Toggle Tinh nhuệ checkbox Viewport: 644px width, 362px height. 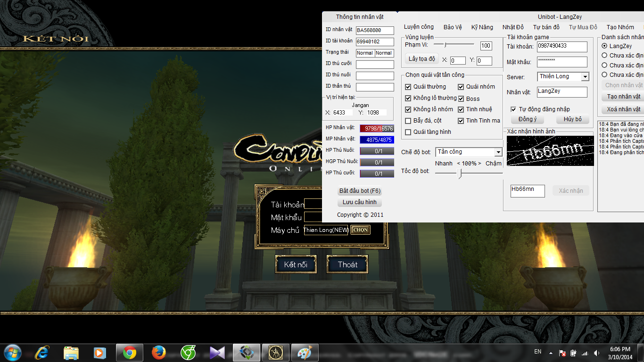[461, 109]
